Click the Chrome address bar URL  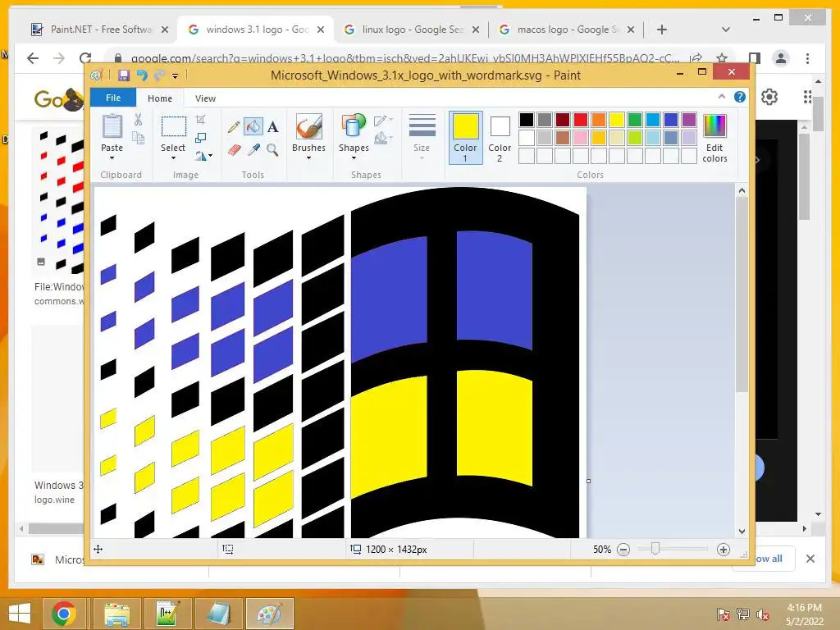405,58
